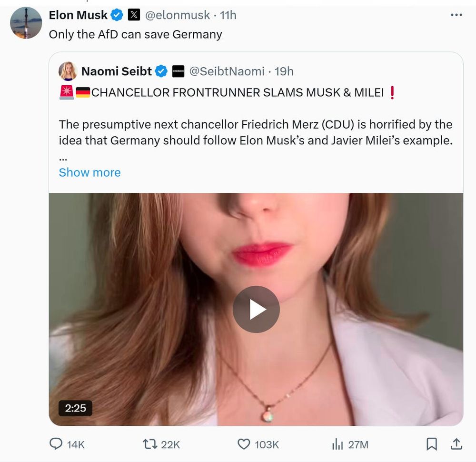Viewport: 476px width, 462px height.
Task: Open Naomi Seibt's small profile avatar
Action: pos(68,71)
